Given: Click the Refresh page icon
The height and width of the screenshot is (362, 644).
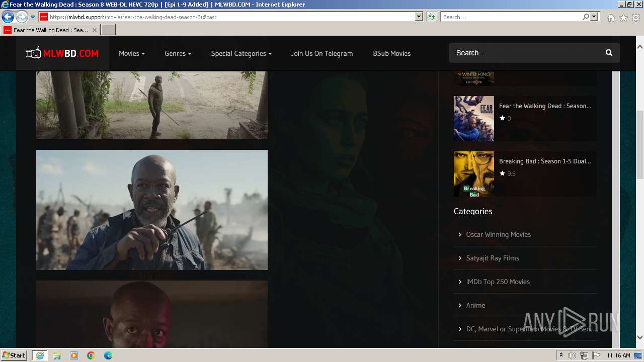Looking at the screenshot, I should (x=432, y=17).
